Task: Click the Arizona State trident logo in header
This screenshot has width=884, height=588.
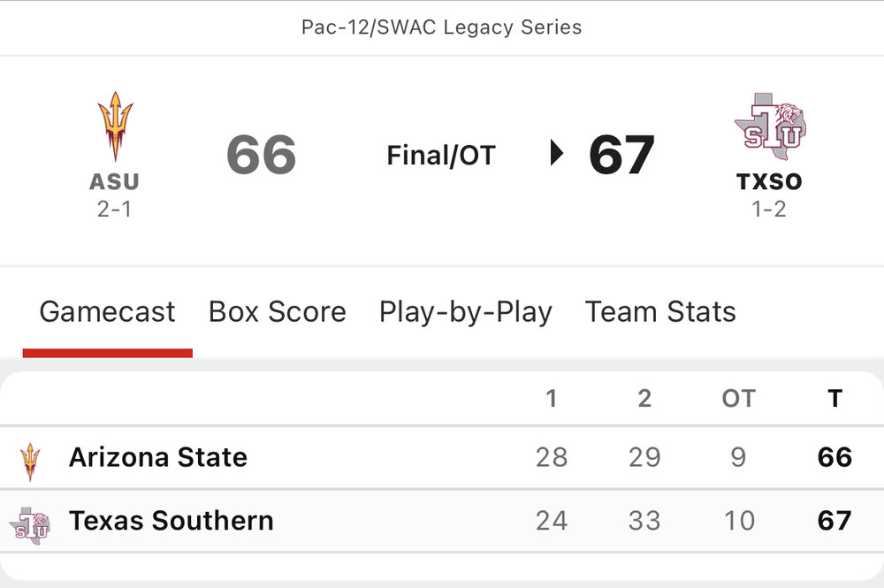Action: coord(115,126)
